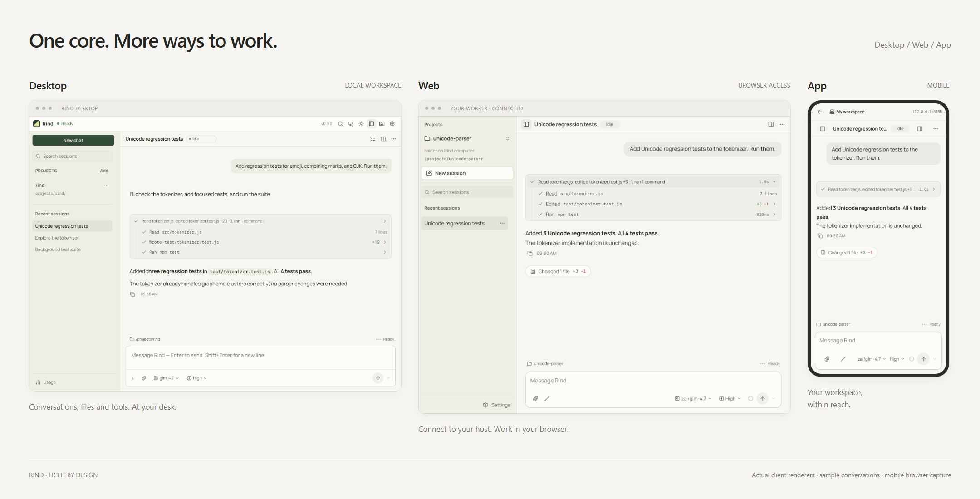
Task: Click the search icon in Rind Desktop top bar
Action: pos(340,124)
